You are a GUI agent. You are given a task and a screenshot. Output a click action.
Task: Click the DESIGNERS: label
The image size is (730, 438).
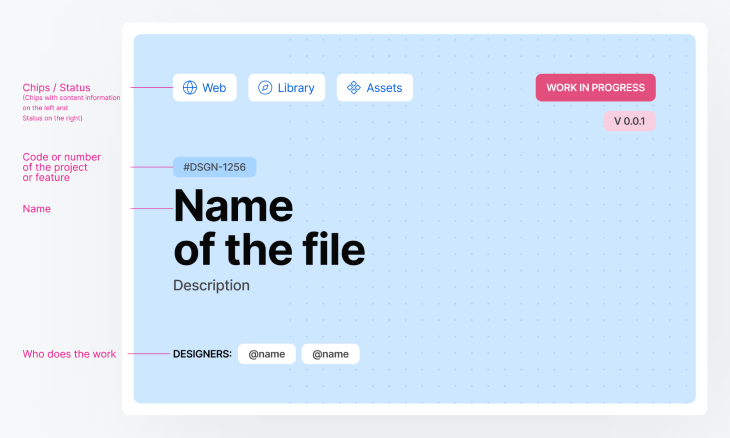[x=202, y=354]
